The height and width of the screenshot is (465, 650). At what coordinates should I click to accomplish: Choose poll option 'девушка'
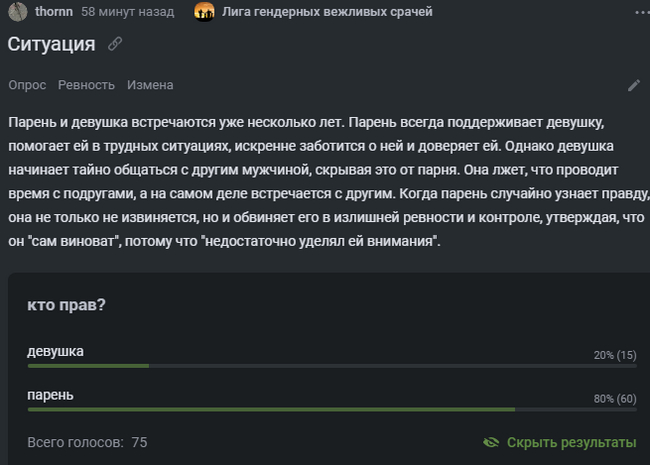coord(55,351)
